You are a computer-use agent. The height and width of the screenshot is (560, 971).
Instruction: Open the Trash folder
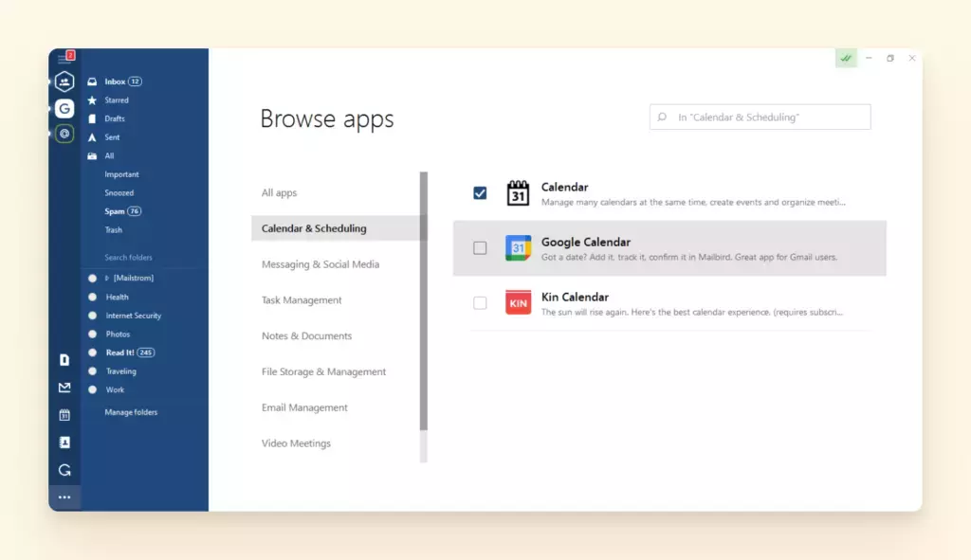pyautogui.click(x=114, y=230)
